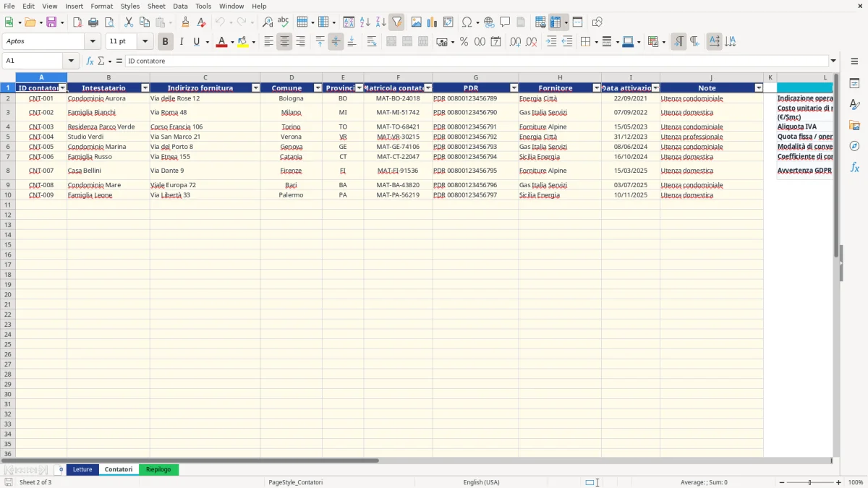This screenshot has height=488, width=868.
Task: Switch to the Riepilogo sheet tab
Action: (158, 469)
